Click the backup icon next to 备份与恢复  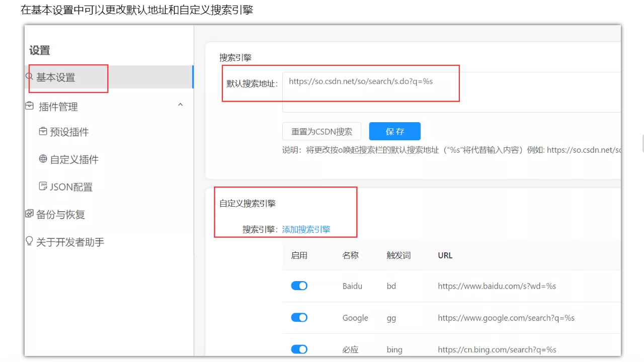pos(29,214)
